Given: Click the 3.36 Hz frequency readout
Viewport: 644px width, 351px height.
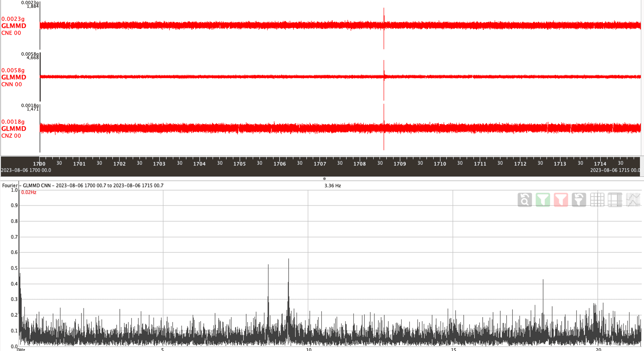Looking at the screenshot, I should (x=333, y=186).
